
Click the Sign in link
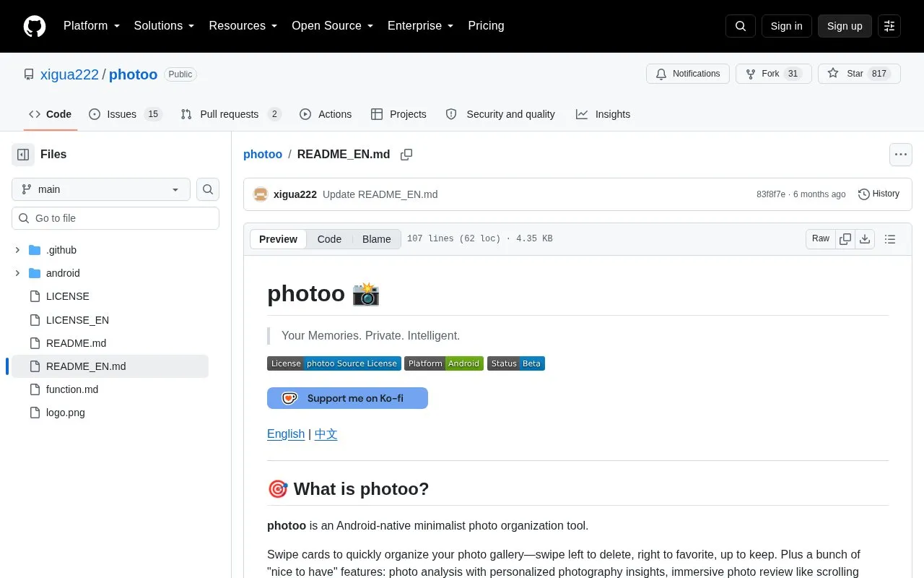(x=786, y=26)
